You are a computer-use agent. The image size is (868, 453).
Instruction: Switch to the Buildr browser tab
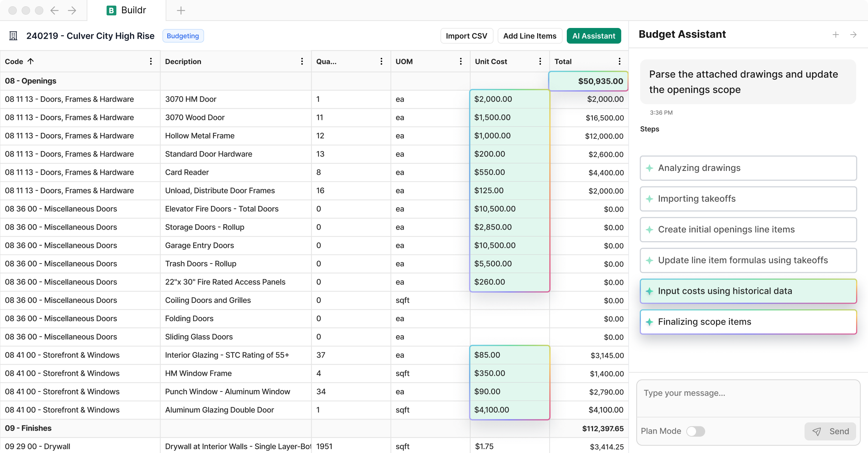click(x=126, y=10)
